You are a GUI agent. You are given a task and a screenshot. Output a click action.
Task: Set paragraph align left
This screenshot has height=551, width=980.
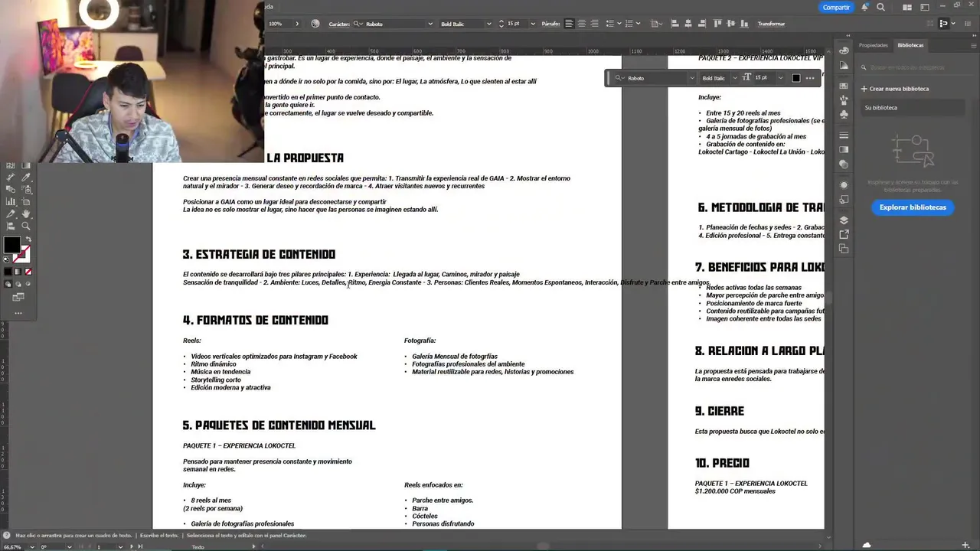tap(569, 24)
